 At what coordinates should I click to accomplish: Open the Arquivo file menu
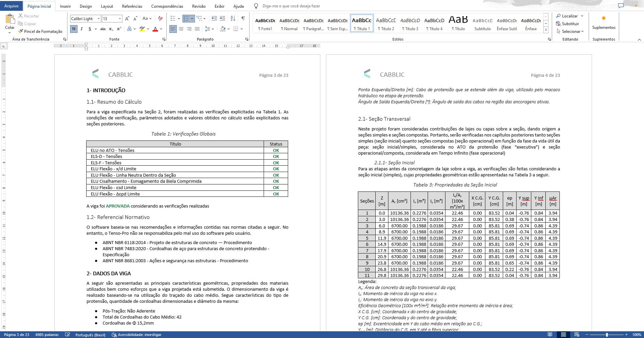point(11,6)
